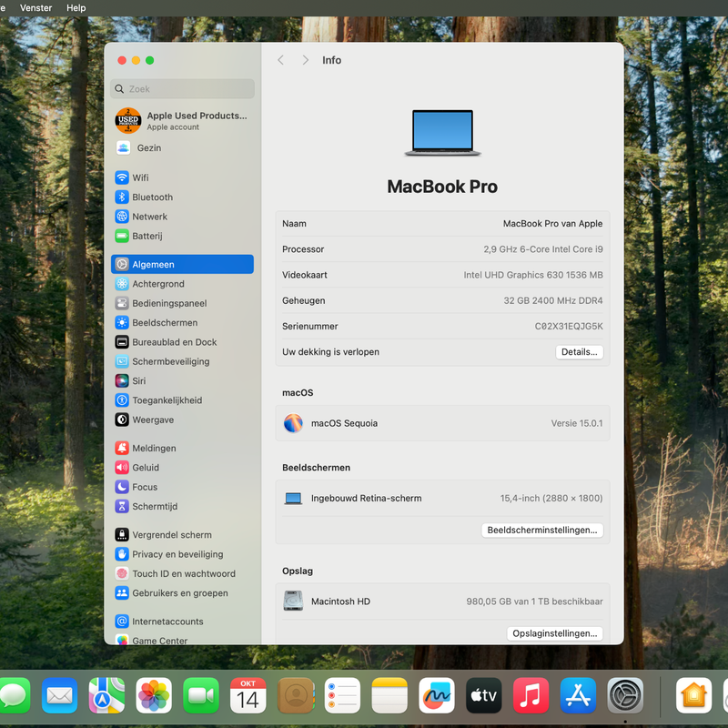Screen dimensions: 728x728
Task: Go forward with the right chevron
Action: coord(305,60)
